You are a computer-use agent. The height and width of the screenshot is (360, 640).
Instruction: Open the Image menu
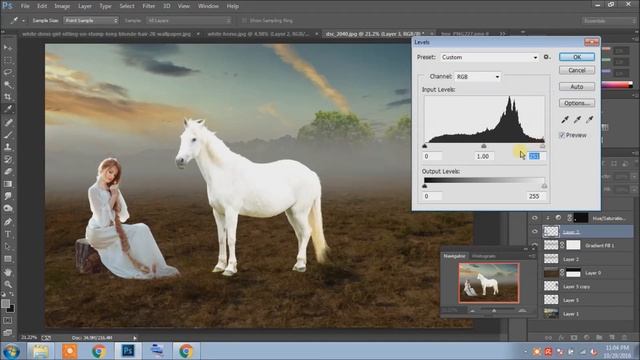pyautogui.click(x=62, y=6)
